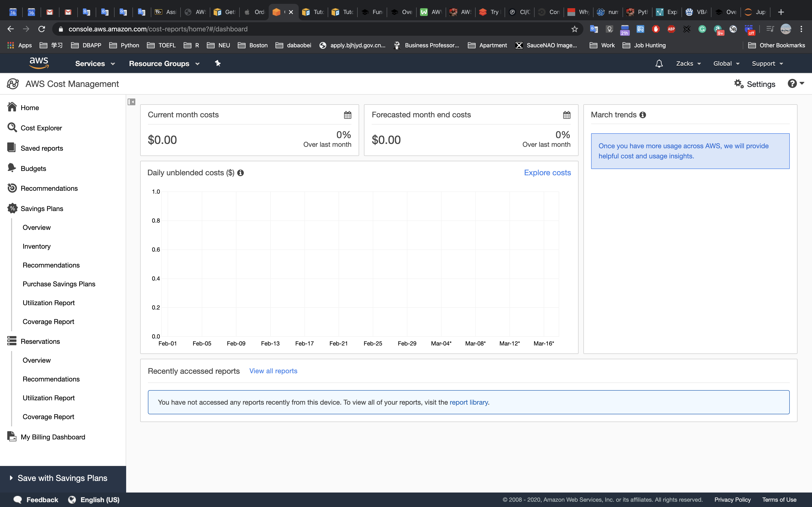This screenshot has width=812, height=507.
Task: Open Cost Explorer in the sidebar
Action: point(41,128)
